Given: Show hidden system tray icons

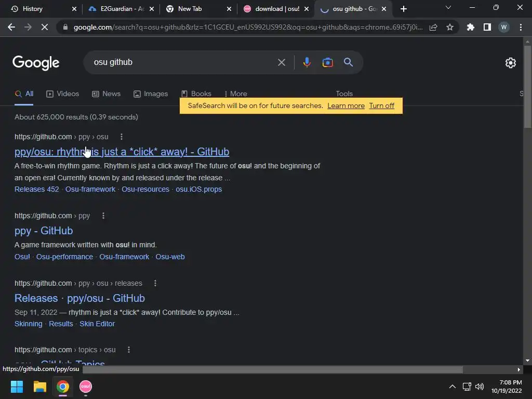Looking at the screenshot, I should click(x=453, y=387).
